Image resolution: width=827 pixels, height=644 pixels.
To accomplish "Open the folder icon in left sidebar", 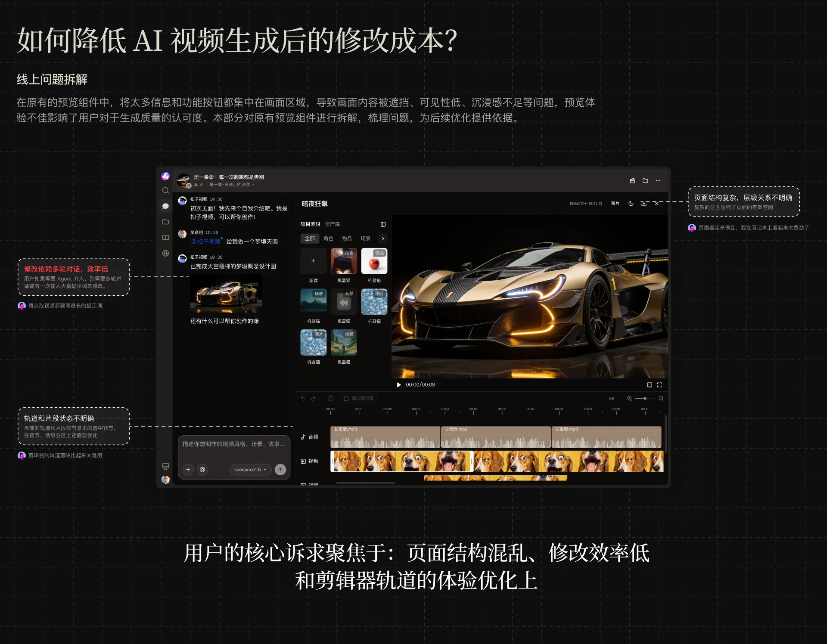I will click(165, 222).
